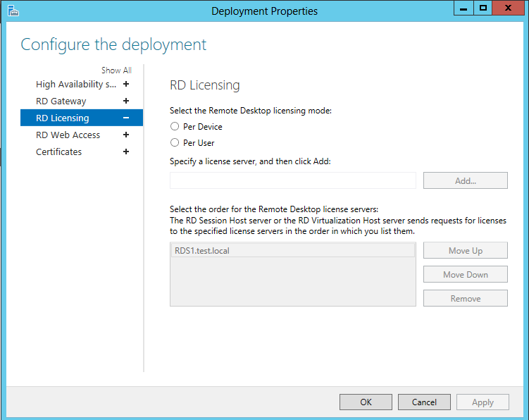
Task: Click the Deployment Properties window icon
Action: coord(13,11)
